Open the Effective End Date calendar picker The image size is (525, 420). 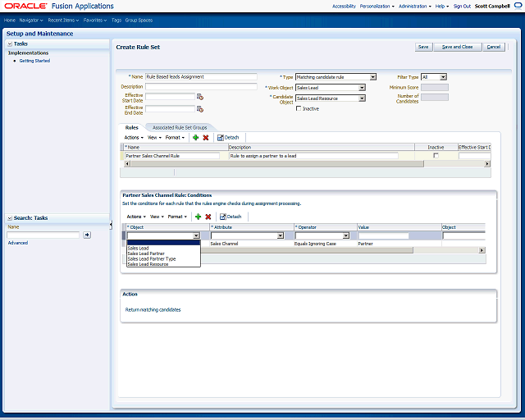pyautogui.click(x=200, y=109)
